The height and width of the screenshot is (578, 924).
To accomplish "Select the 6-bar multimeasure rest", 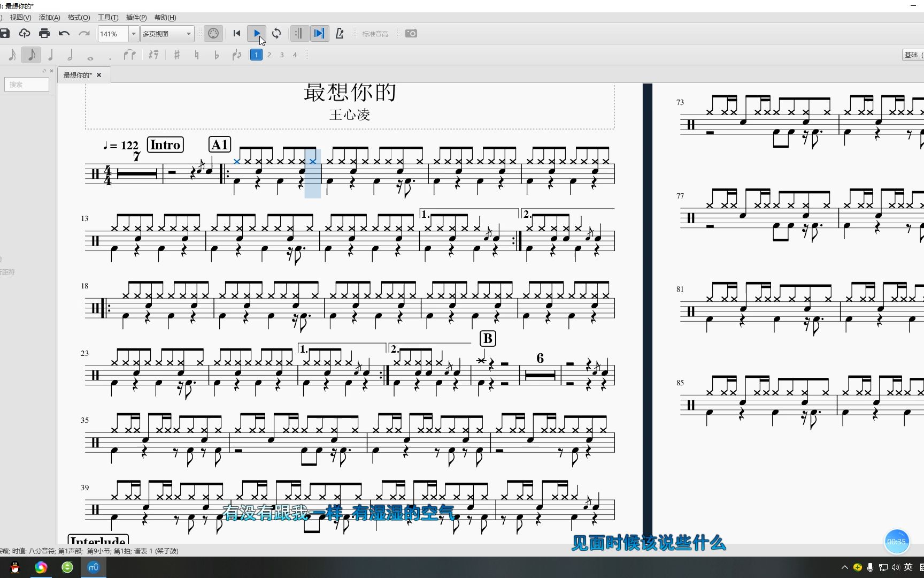I will 540,375.
